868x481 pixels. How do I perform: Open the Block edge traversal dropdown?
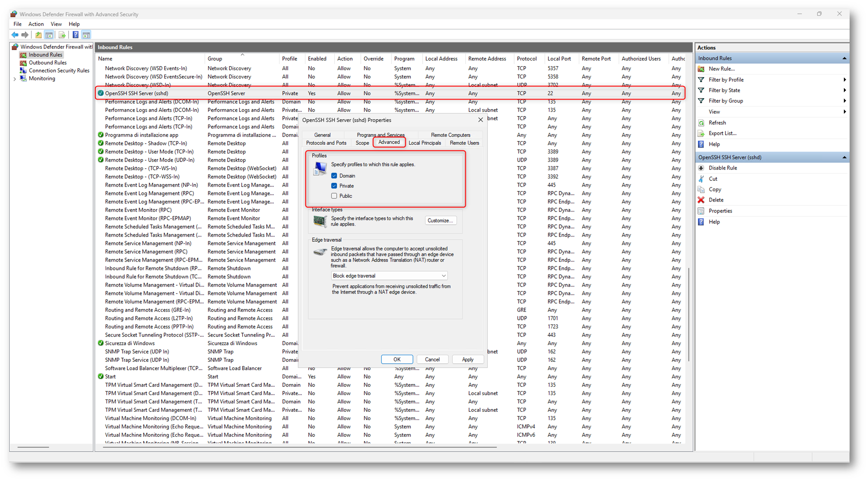pyautogui.click(x=389, y=276)
